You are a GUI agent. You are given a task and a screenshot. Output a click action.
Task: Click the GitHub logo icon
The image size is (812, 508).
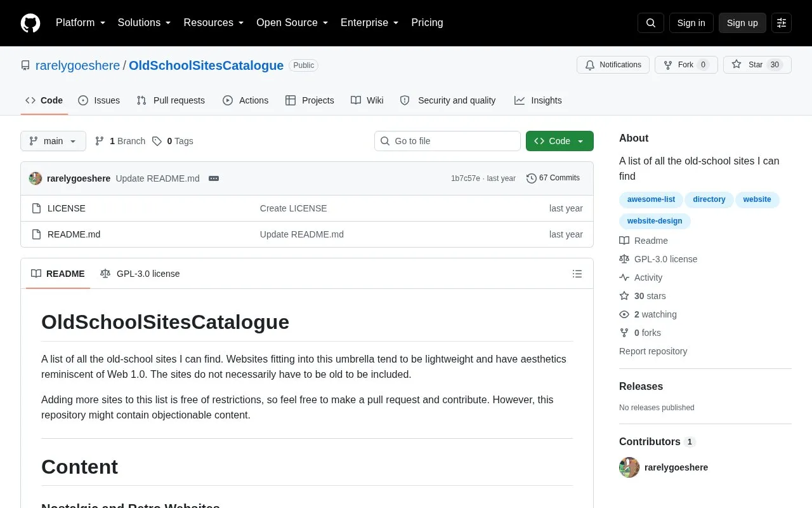tap(30, 23)
